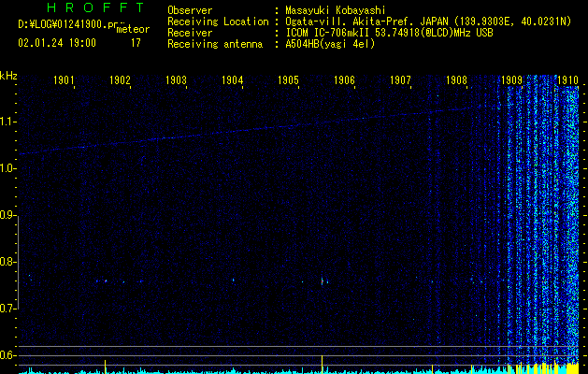The image size is (588, 374).
Task: Click the 'meteor' label
Action: click(133, 29)
